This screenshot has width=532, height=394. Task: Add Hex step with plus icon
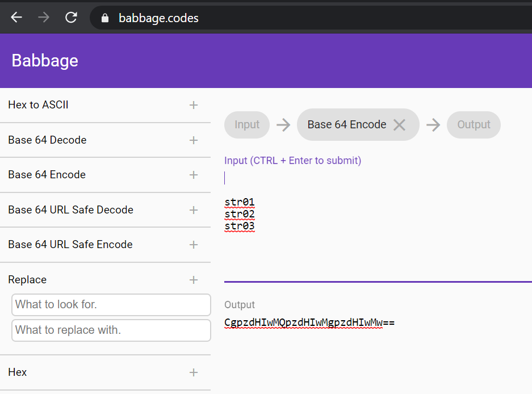pos(194,372)
